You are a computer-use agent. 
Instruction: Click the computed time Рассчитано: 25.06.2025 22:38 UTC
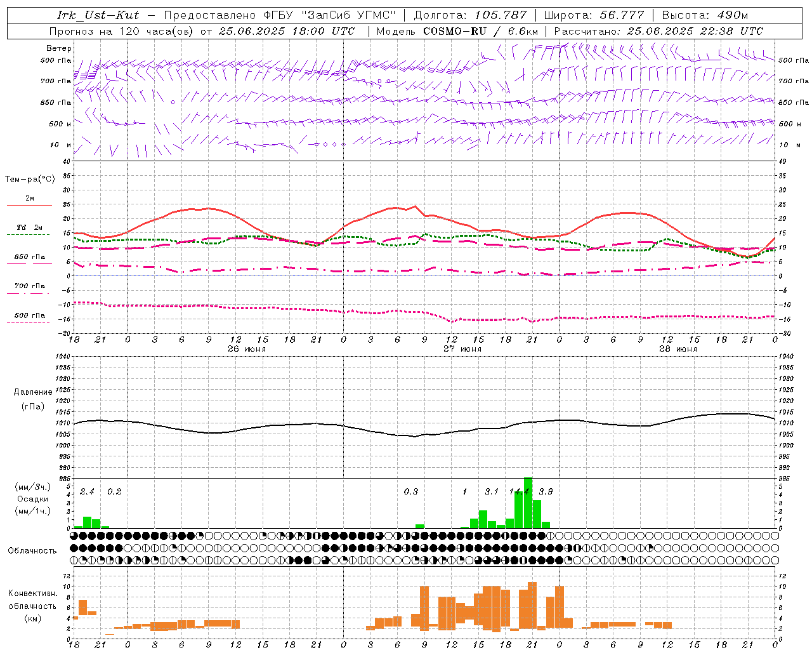click(x=658, y=31)
